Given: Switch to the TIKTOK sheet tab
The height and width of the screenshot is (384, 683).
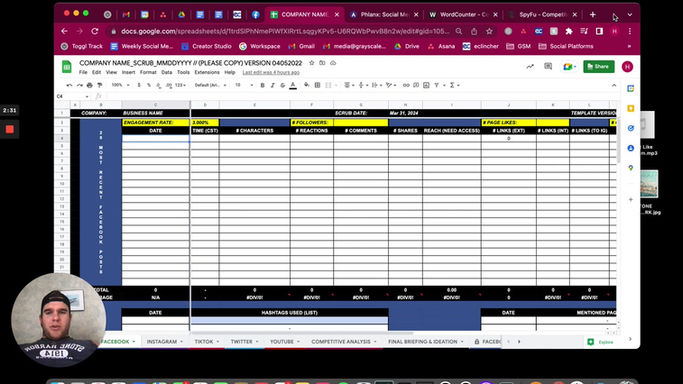Looking at the screenshot, I should 206,342.
